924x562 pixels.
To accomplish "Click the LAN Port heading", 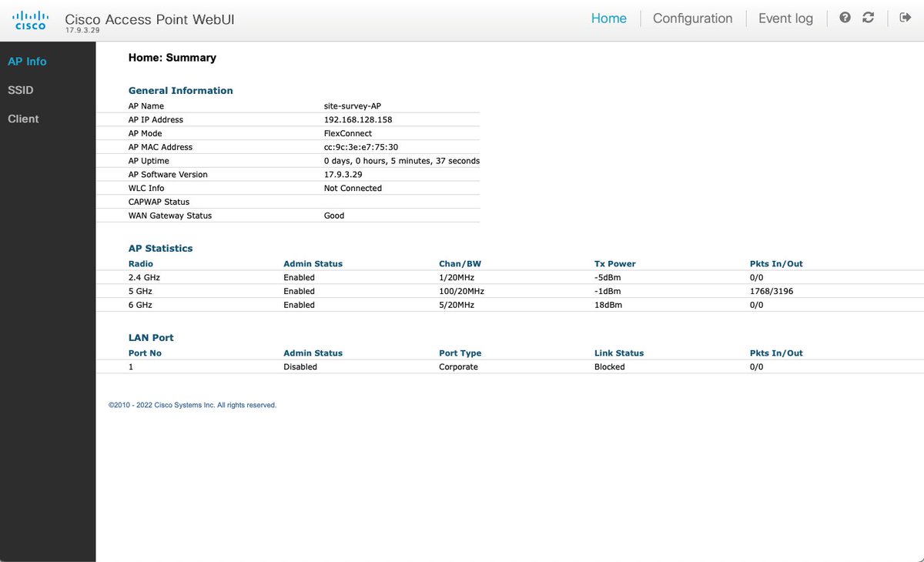I will (x=151, y=337).
